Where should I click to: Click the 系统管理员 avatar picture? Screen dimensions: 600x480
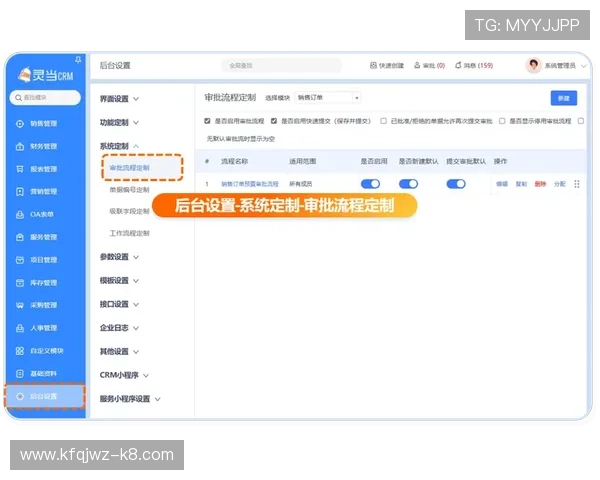point(533,65)
